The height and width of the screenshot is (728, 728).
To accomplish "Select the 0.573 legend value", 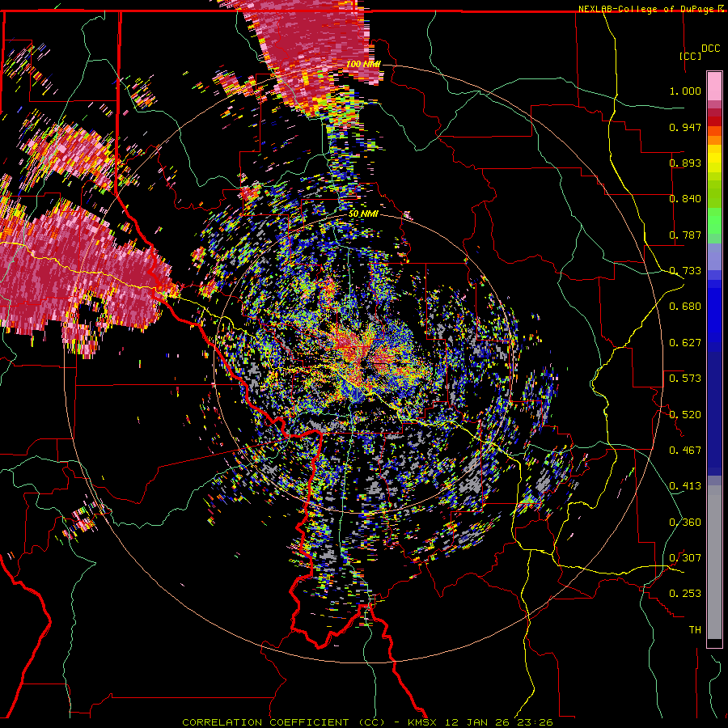I will [685, 379].
